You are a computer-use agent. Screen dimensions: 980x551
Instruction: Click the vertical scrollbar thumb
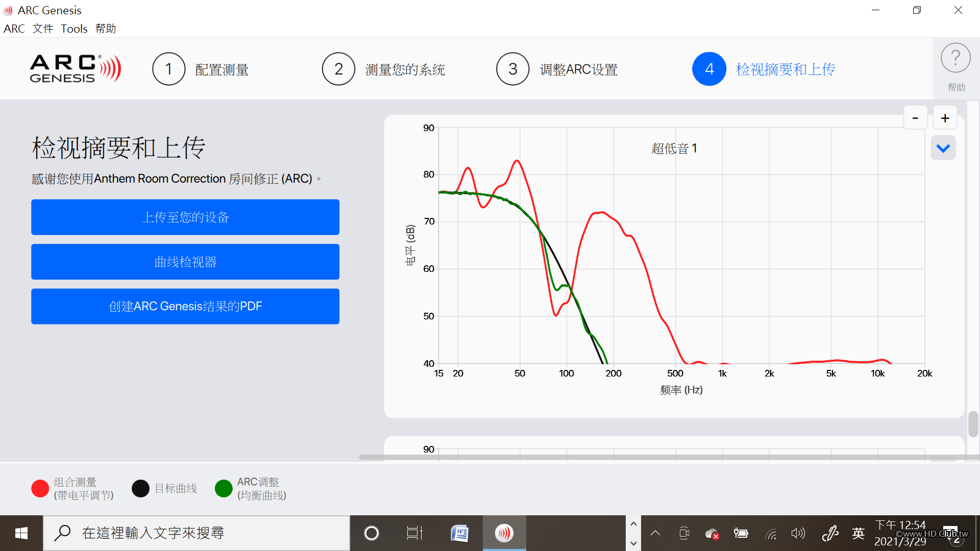pyautogui.click(x=973, y=423)
